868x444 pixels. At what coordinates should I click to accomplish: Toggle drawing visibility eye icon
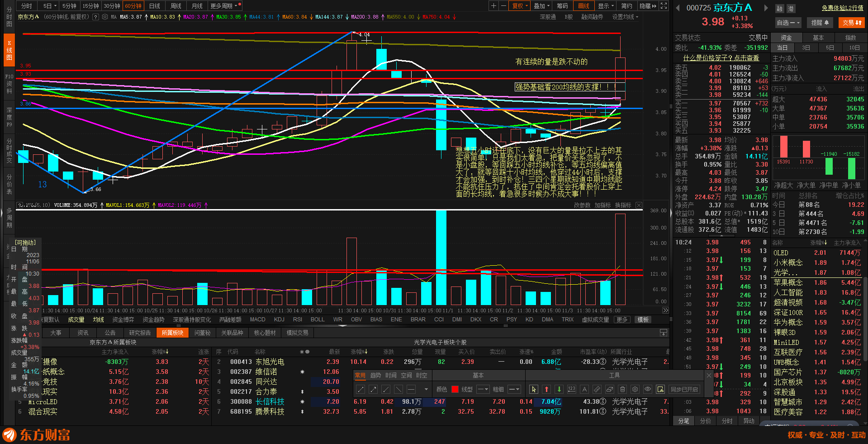648,389
